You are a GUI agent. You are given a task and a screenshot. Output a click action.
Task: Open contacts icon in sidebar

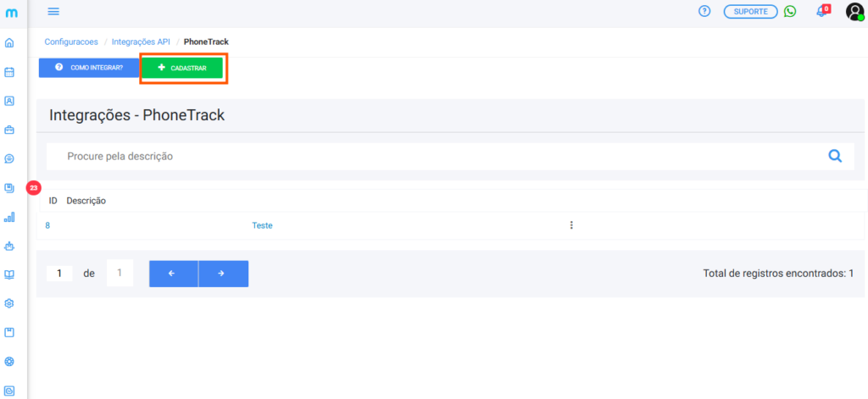9,101
